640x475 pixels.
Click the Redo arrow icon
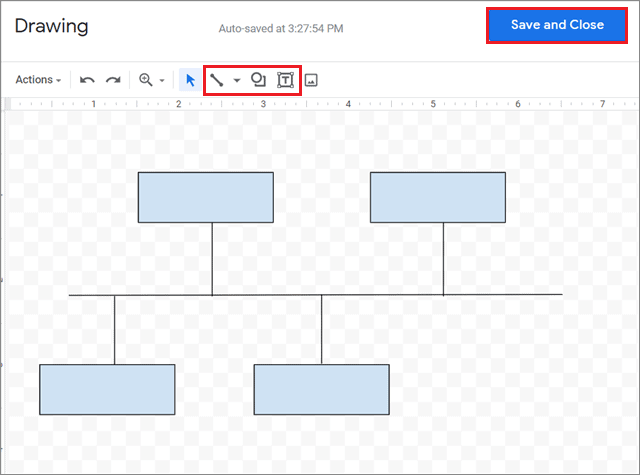pos(113,80)
